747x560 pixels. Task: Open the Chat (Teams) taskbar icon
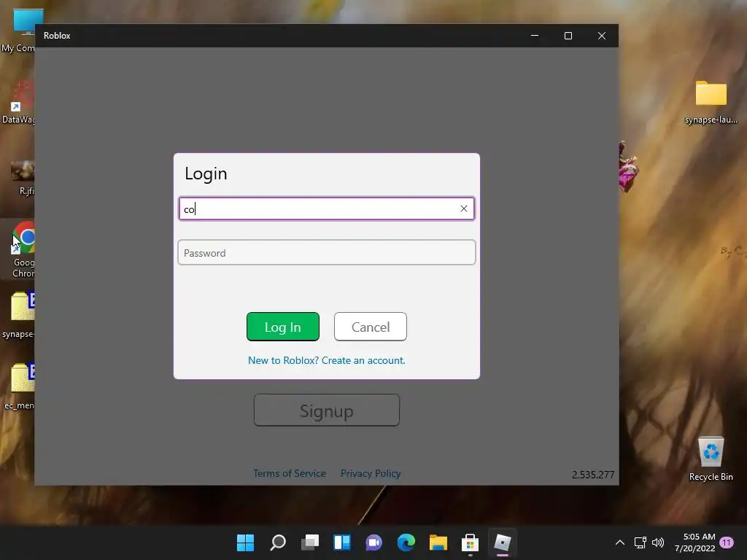pos(374,542)
